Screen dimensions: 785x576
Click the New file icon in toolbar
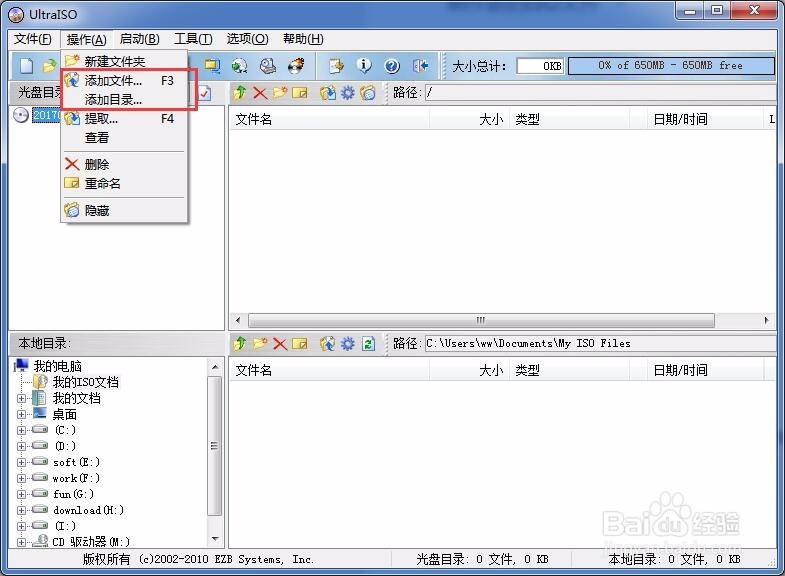[26, 66]
